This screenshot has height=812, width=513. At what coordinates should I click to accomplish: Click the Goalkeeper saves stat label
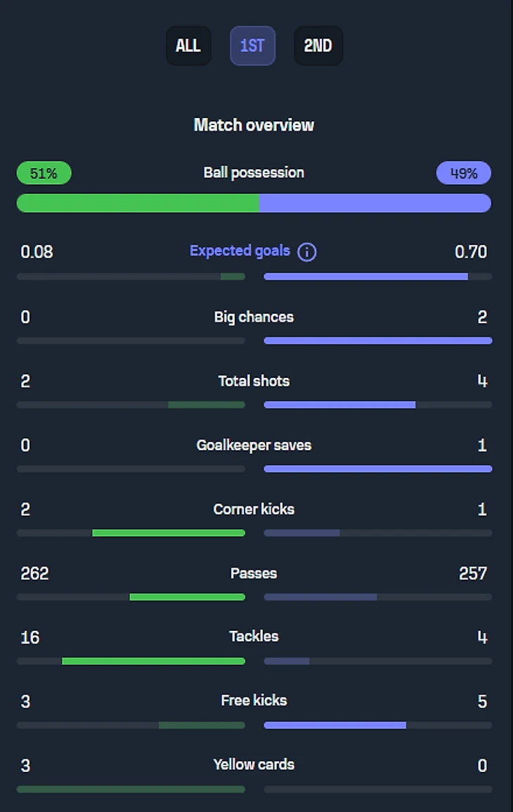(x=254, y=445)
